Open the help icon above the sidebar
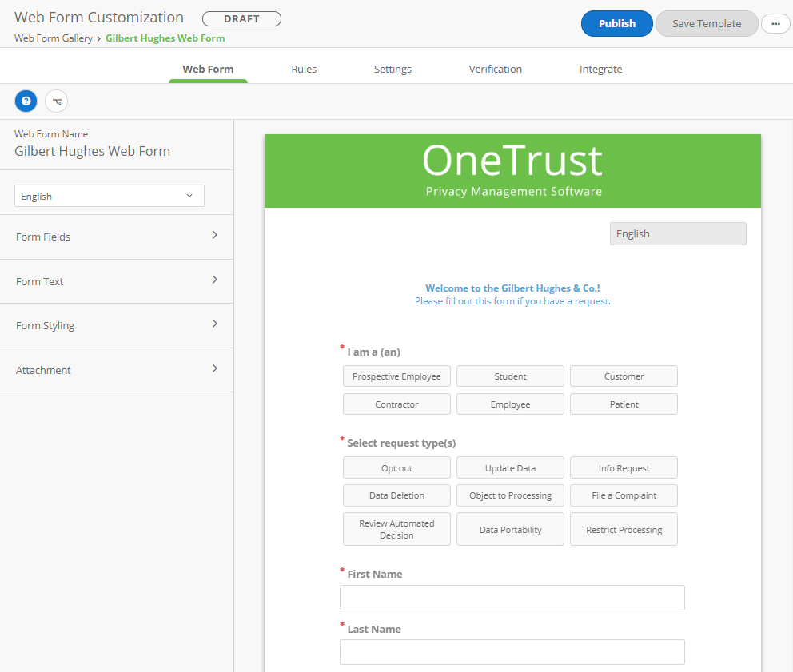Screen dimensions: 793x672 (x=26, y=101)
